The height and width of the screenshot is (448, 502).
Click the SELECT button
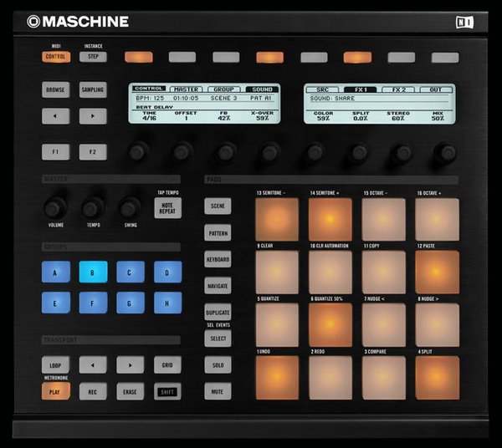point(218,339)
